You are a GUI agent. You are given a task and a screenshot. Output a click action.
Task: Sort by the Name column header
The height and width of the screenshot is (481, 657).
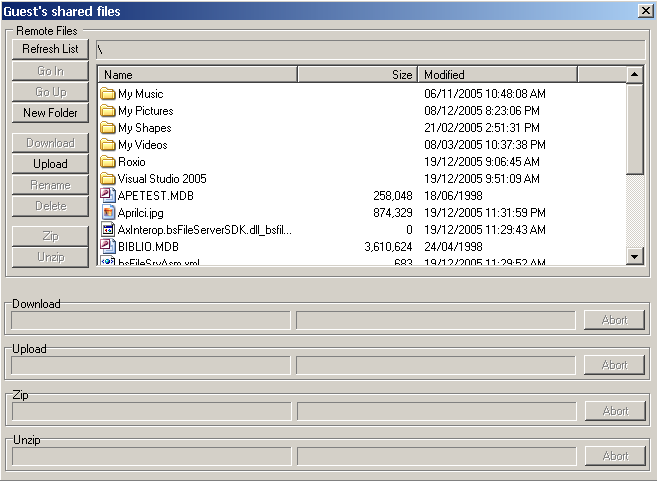pyautogui.click(x=198, y=75)
